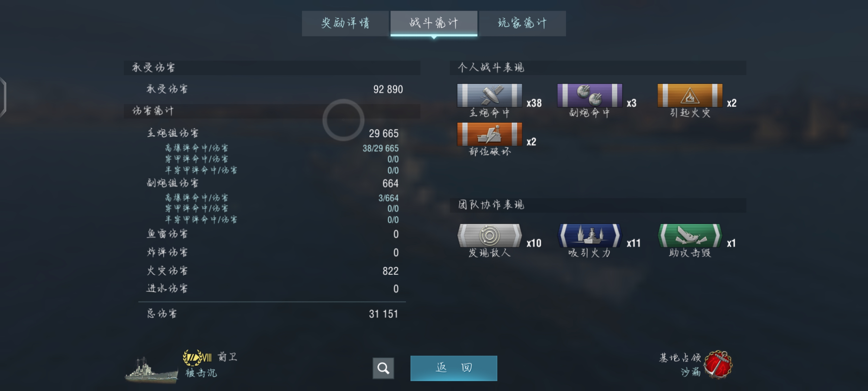The height and width of the screenshot is (391, 868).
Task: Select the 战斗统计 battle stats tab
Action: tap(434, 23)
